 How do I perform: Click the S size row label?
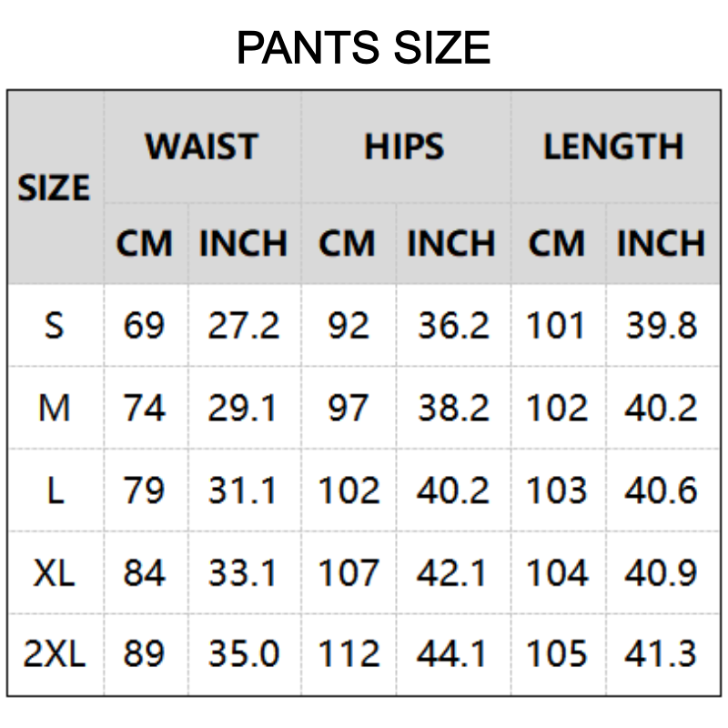click(x=55, y=325)
